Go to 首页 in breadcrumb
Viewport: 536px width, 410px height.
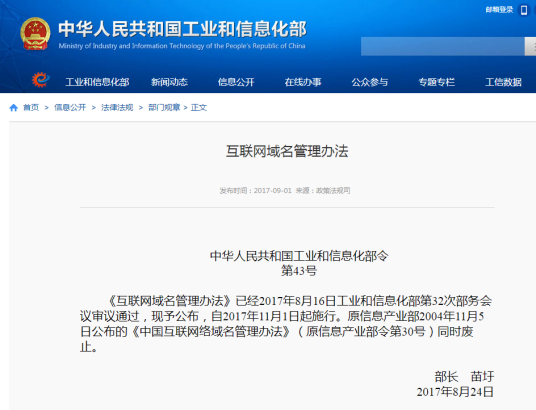point(31,108)
